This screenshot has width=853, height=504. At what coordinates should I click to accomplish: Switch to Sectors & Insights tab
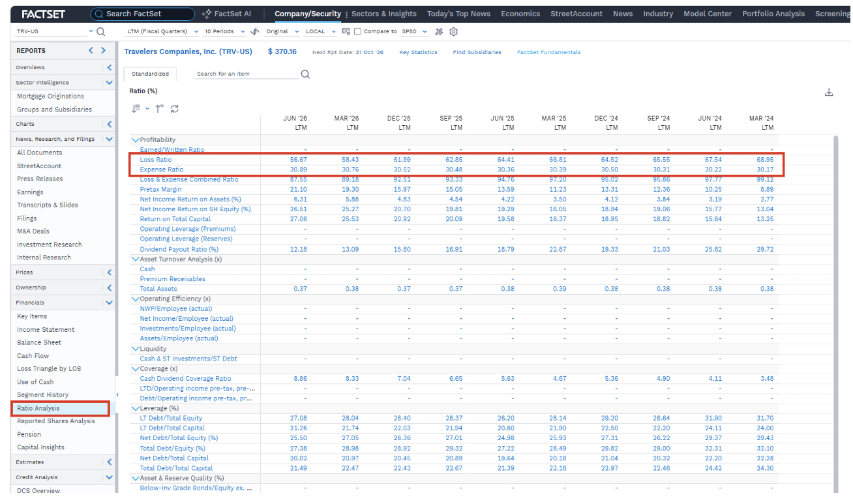pos(384,14)
